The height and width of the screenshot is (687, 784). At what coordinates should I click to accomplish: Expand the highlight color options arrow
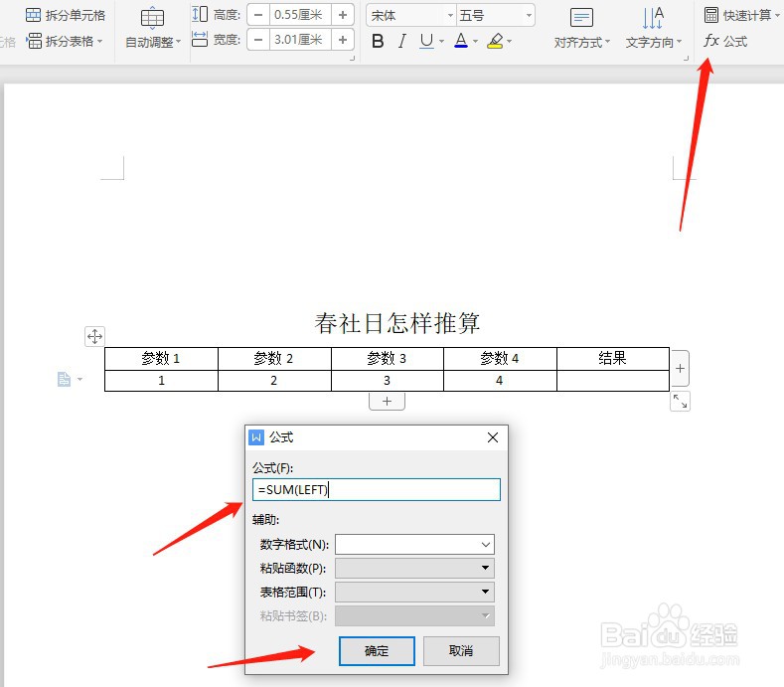click(x=510, y=41)
